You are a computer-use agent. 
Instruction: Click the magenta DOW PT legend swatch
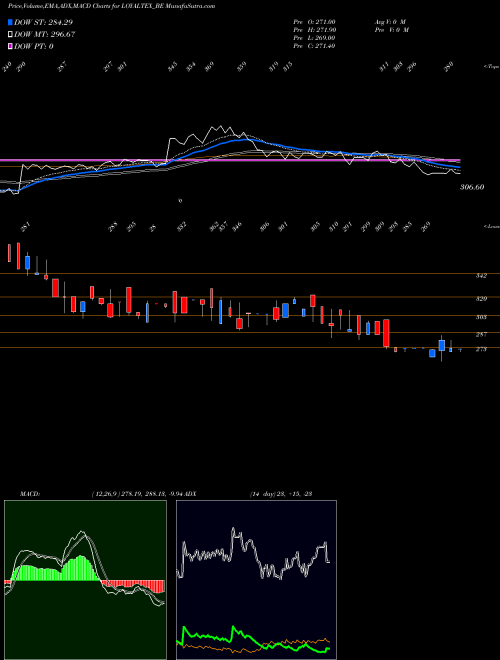10,46
